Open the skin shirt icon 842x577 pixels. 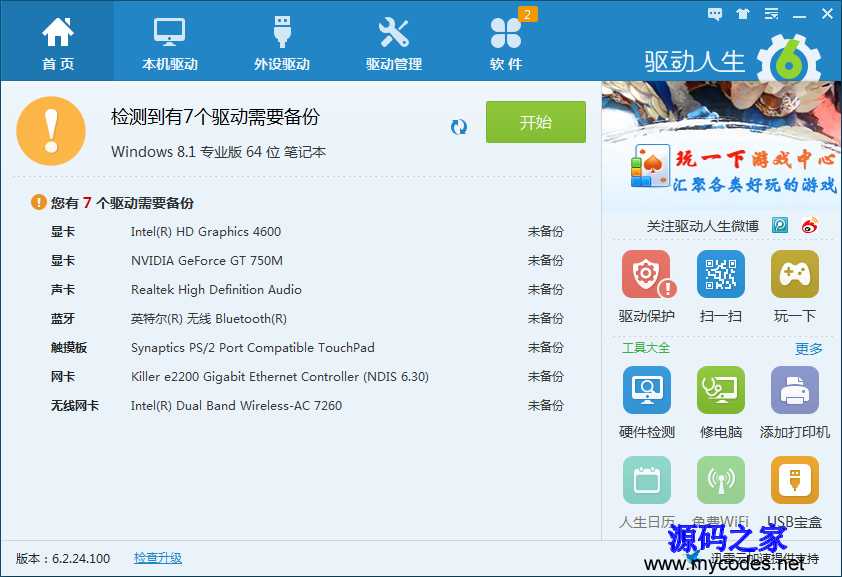click(743, 14)
